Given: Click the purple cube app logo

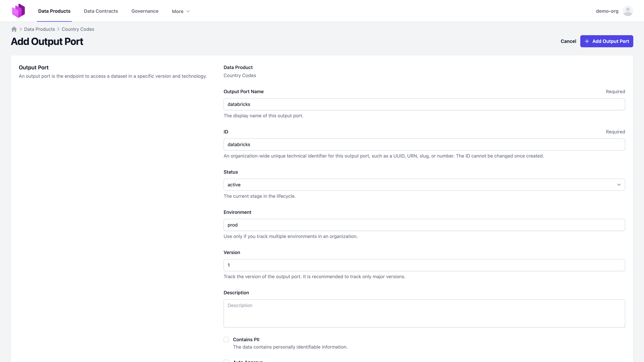Looking at the screenshot, I should tap(18, 11).
